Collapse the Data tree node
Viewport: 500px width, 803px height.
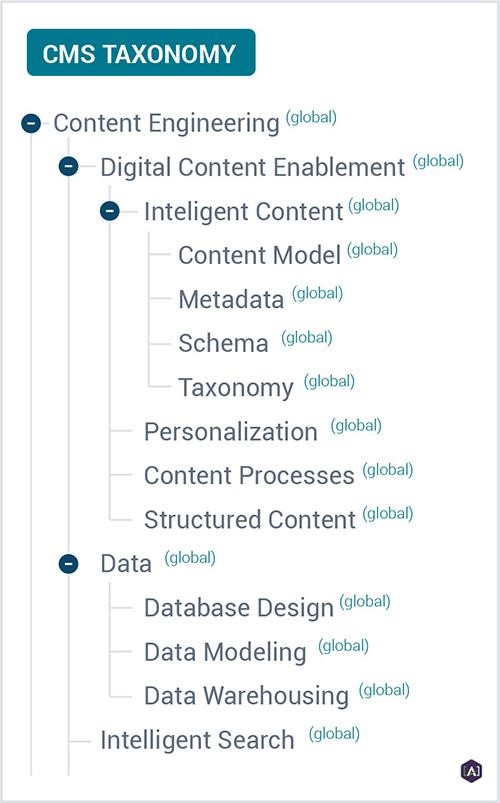tap(69, 564)
